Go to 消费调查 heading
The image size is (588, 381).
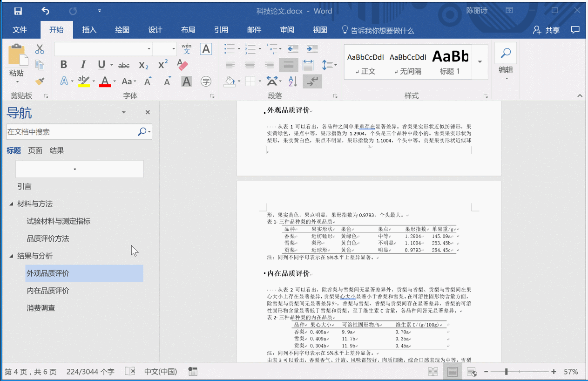pyautogui.click(x=41, y=308)
